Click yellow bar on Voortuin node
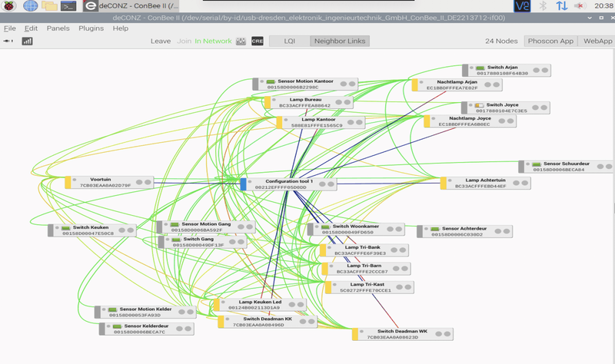 [x=68, y=182]
